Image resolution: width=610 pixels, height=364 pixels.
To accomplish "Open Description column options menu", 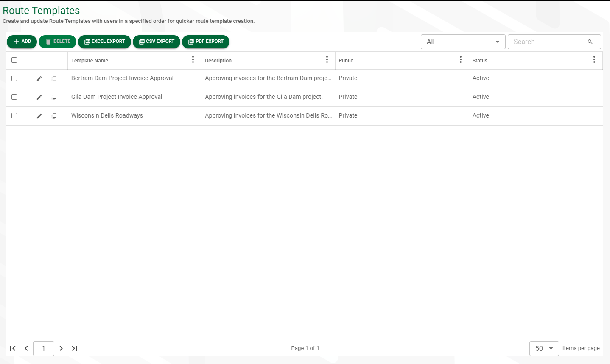I will pyautogui.click(x=327, y=60).
